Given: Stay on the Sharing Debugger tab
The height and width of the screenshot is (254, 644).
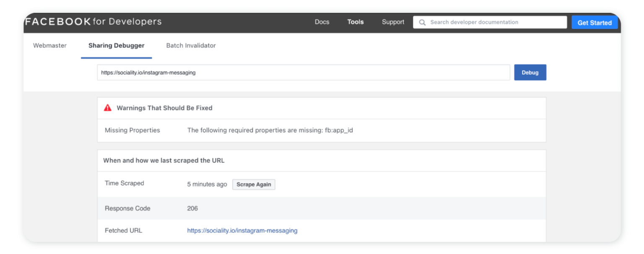Looking at the screenshot, I should (x=116, y=45).
